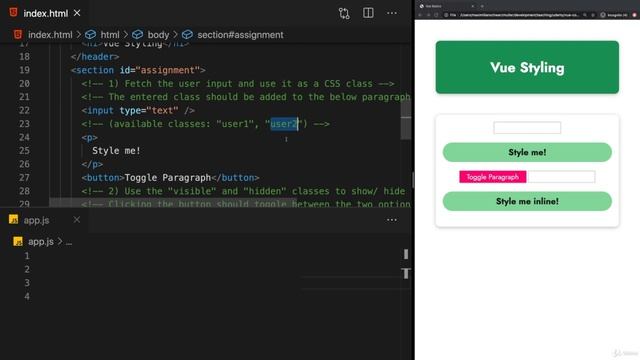Viewport: 640px width, 360px height.
Task: Click the Style me! text on line 25
Action: tap(116, 151)
